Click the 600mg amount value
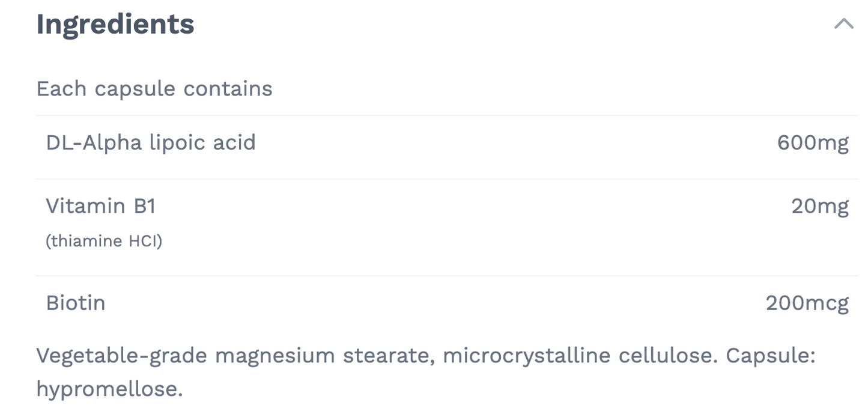This screenshot has height=420, width=868. tap(813, 143)
